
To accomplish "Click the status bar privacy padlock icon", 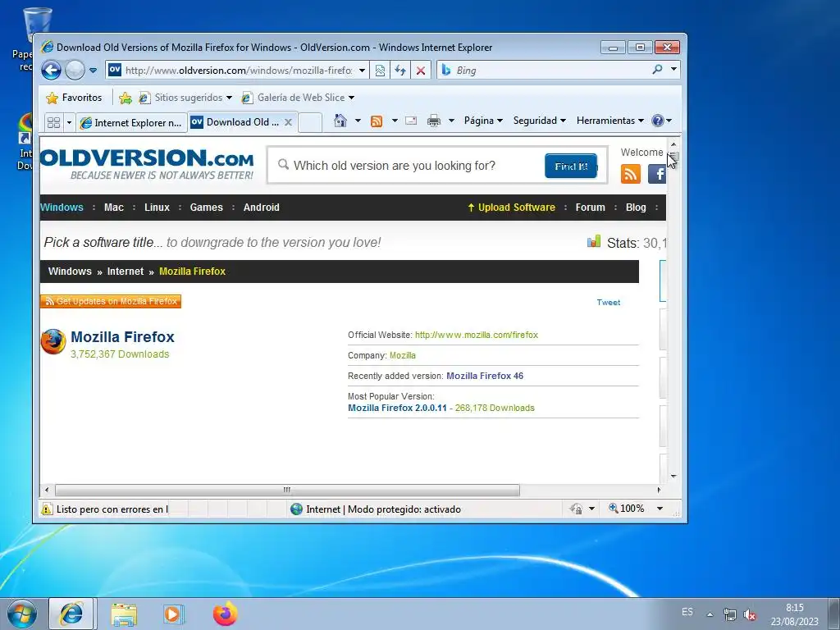I will 577,509.
